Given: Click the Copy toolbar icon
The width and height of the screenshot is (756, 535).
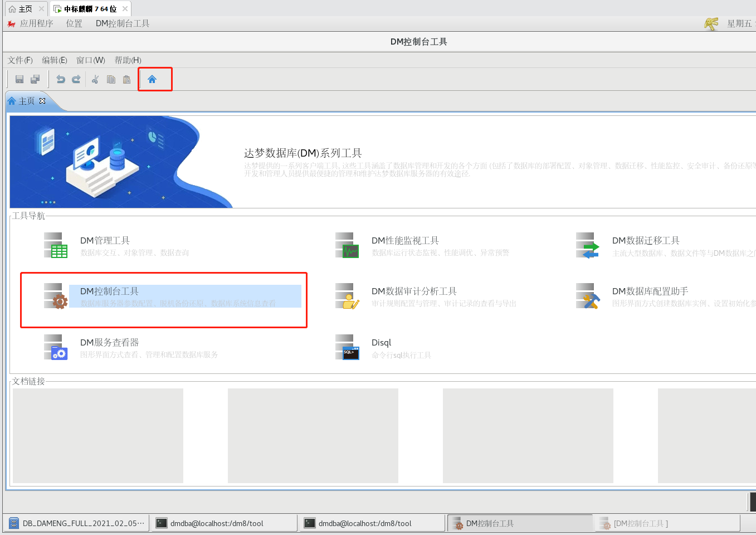Looking at the screenshot, I should click(111, 80).
